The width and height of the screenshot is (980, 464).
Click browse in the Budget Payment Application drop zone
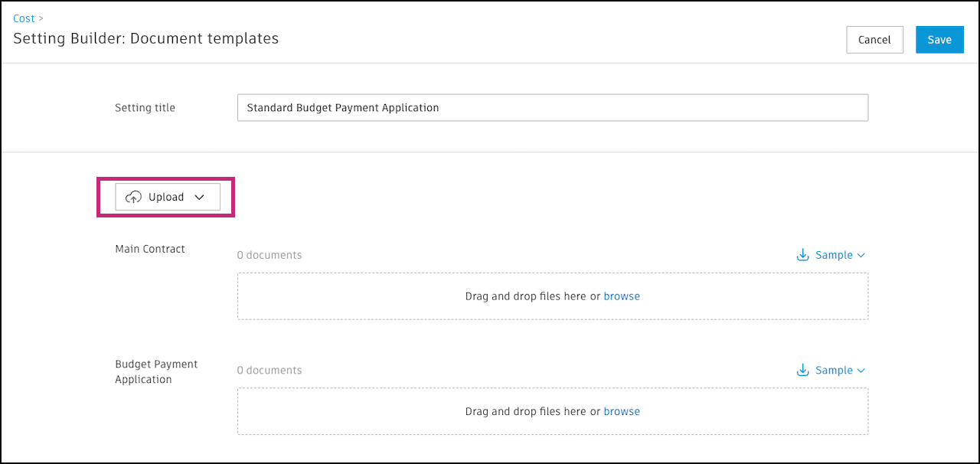622,411
